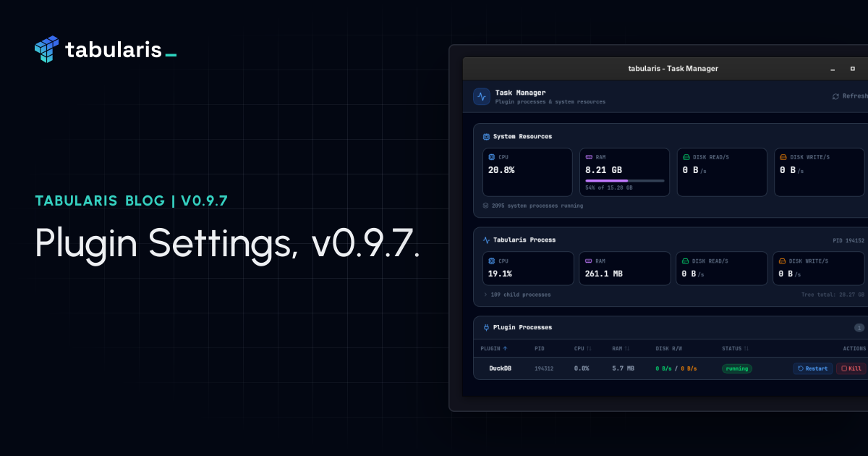Image resolution: width=868 pixels, height=456 pixels.
Task: Click the Tabularis Process Disk Read icon
Action: (x=686, y=261)
